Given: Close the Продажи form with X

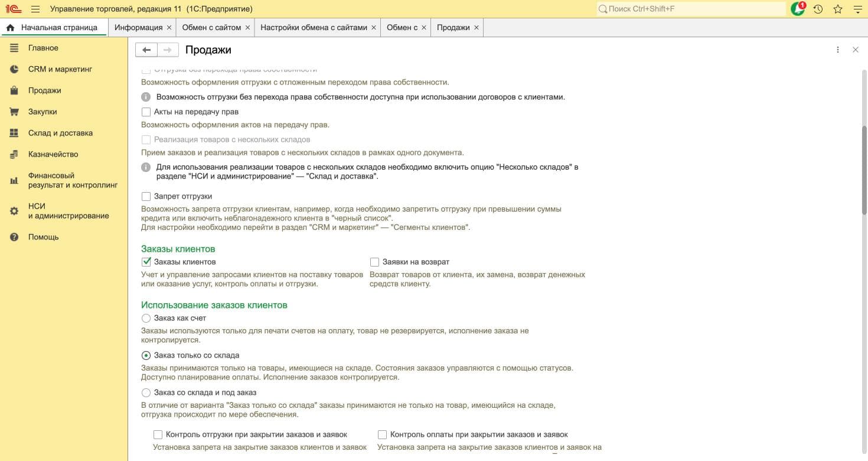Looking at the screenshot, I should pyautogui.click(x=855, y=50).
